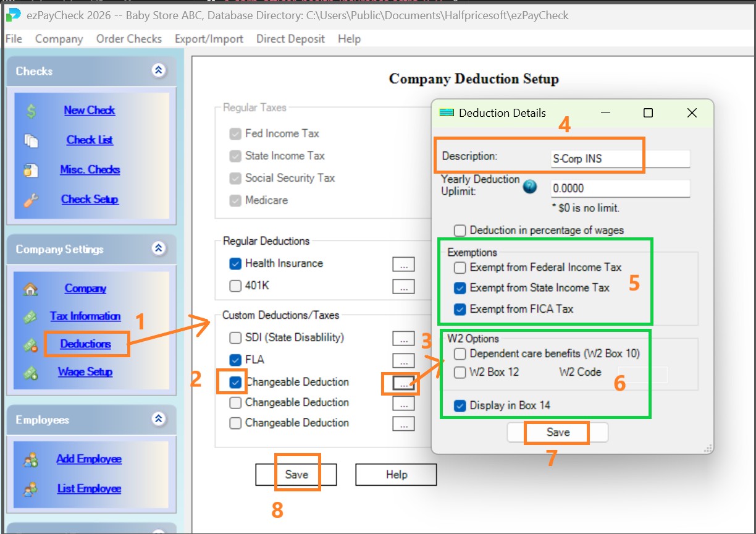The image size is (756, 534).
Task: Collapse the Checks sidebar panel
Action: pos(159,71)
